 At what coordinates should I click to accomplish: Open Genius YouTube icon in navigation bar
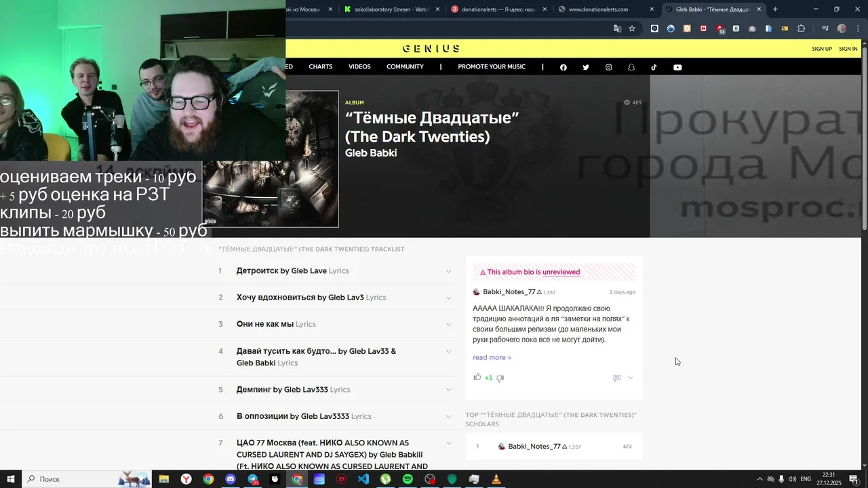(677, 67)
